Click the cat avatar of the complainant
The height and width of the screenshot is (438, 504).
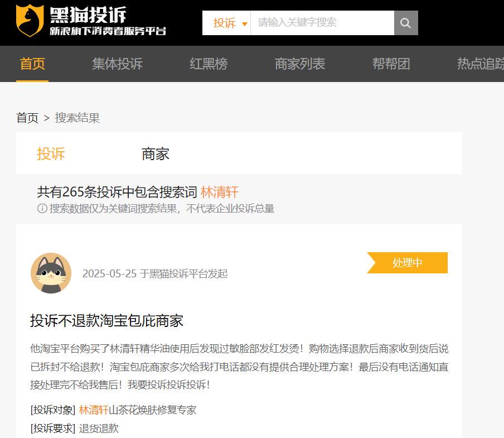pyautogui.click(x=51, y=273)
